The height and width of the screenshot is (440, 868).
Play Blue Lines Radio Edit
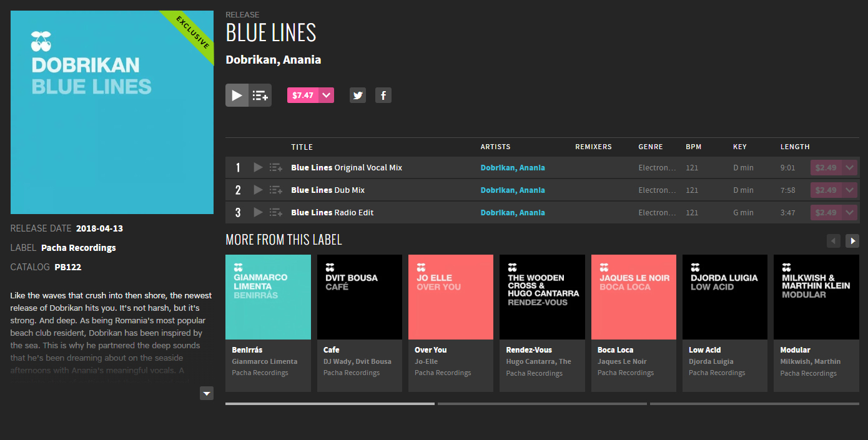coord(258,212)
